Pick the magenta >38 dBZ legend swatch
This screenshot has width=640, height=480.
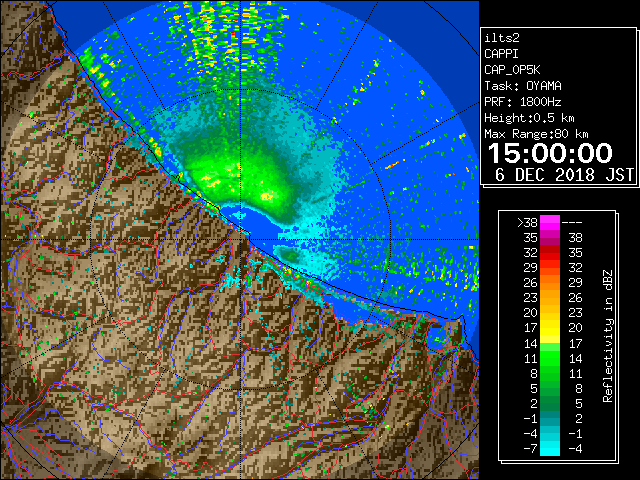[550, 223]
